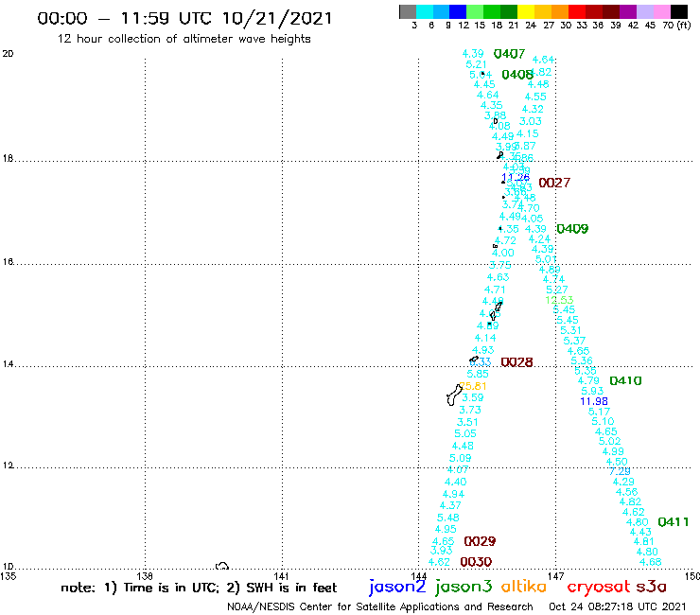The width and height of the screenshot is (700, 615).
Task: Click the longitude axis label 141
Action: click(x=281, y=576)
